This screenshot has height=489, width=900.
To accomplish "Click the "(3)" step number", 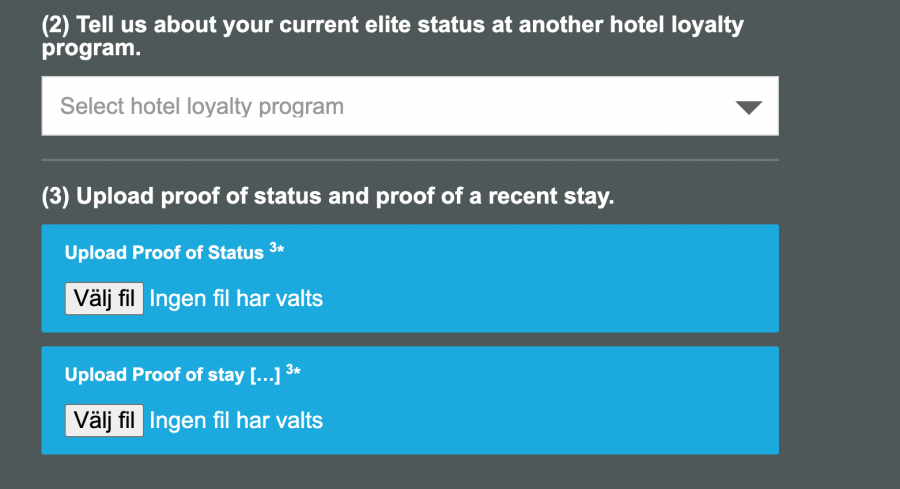I will click(56, 196).
